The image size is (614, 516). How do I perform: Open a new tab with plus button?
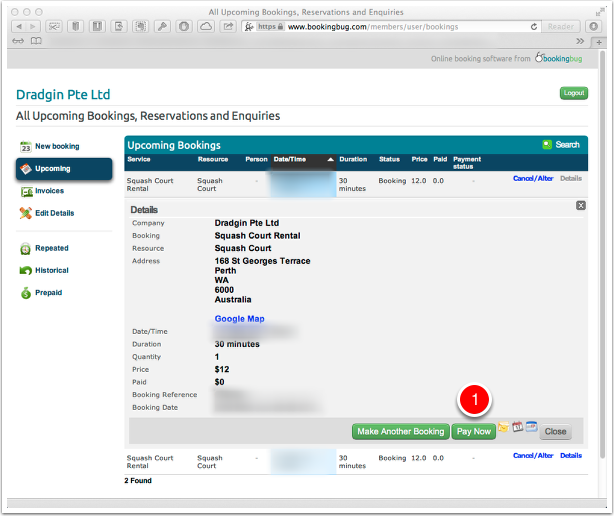(x=599, y=42)
